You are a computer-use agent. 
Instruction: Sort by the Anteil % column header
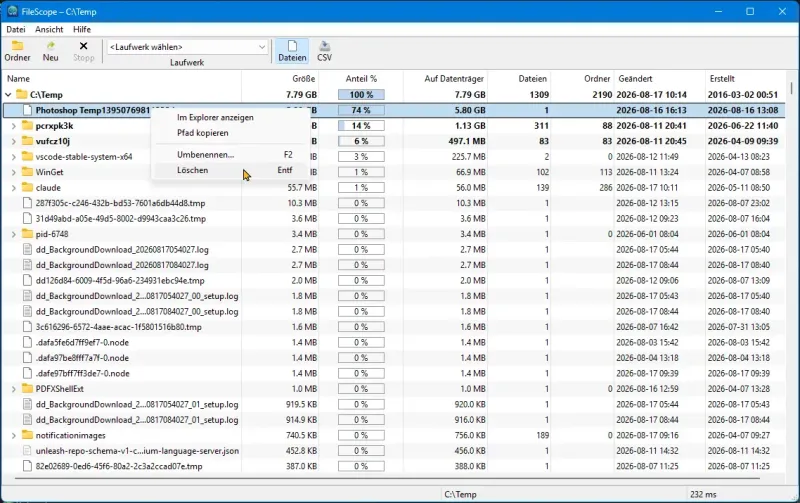361,79
